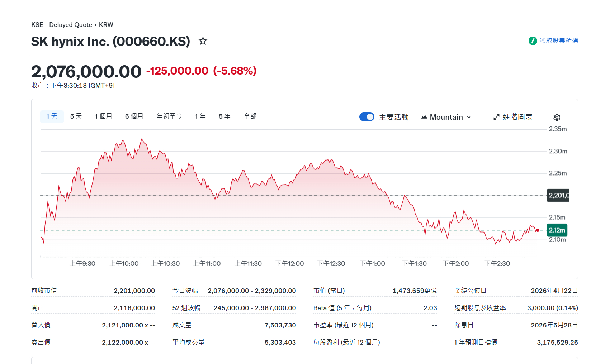The width and height of the screenshot is (596, 364).
Task: Click the 下午12:00 time axis label
Action: 289,264
